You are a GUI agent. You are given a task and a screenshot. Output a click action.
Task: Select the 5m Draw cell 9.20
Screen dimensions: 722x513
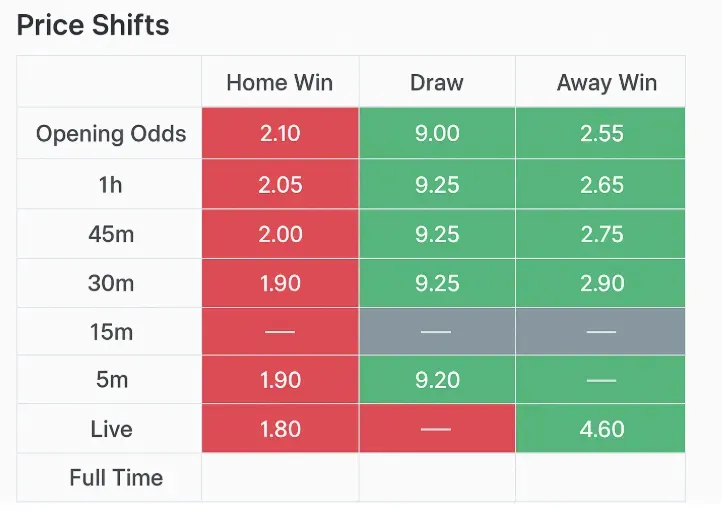click(x=437, y=380)
